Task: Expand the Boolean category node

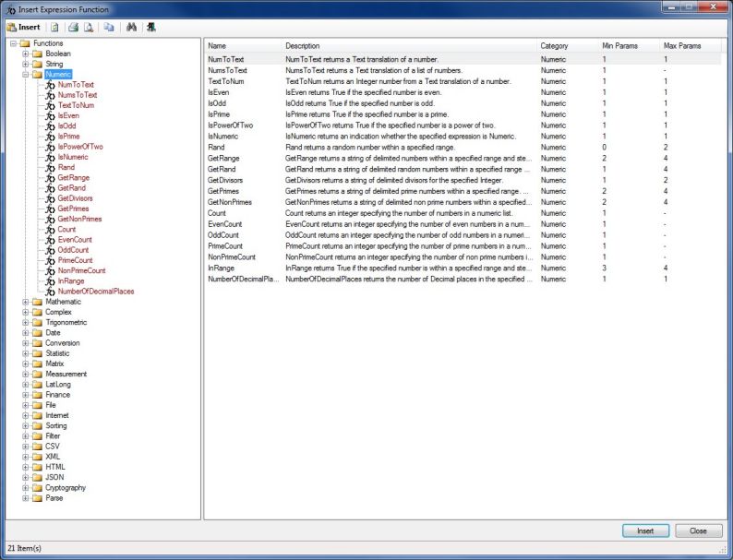Action: (26, 54)
